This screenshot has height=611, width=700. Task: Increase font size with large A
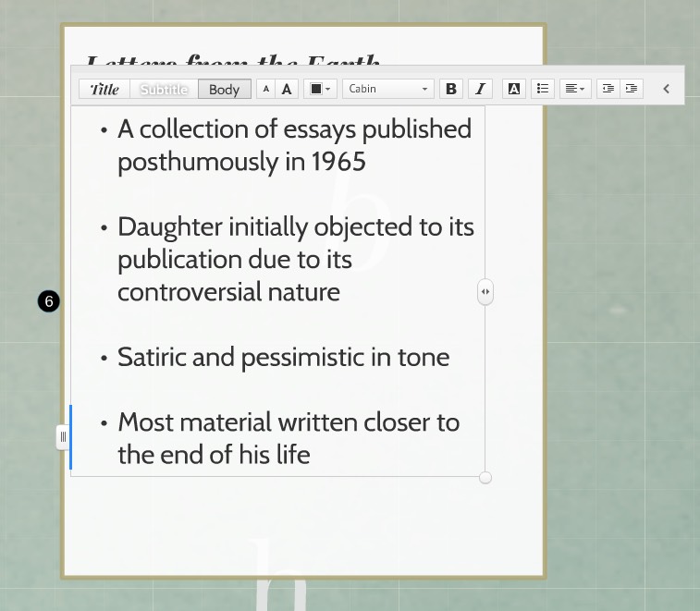pyautogui.click(x=287, y=90)
